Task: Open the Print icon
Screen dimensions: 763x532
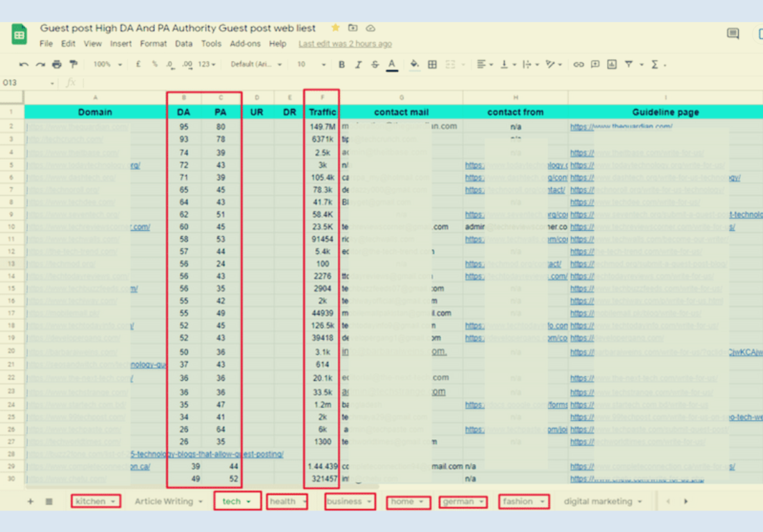Action: pyautogui.click(x=56, y=64)
